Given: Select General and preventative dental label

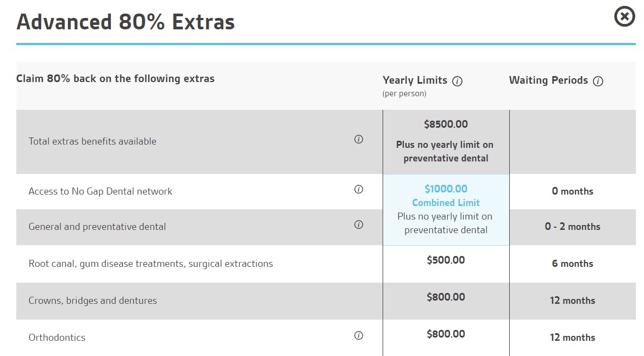Looking at the screenshot, I should click(97, 227).
